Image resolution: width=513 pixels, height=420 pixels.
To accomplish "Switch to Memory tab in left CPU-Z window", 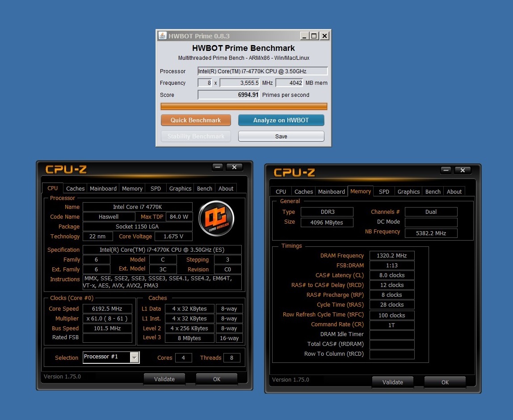I will pos(132,189).
